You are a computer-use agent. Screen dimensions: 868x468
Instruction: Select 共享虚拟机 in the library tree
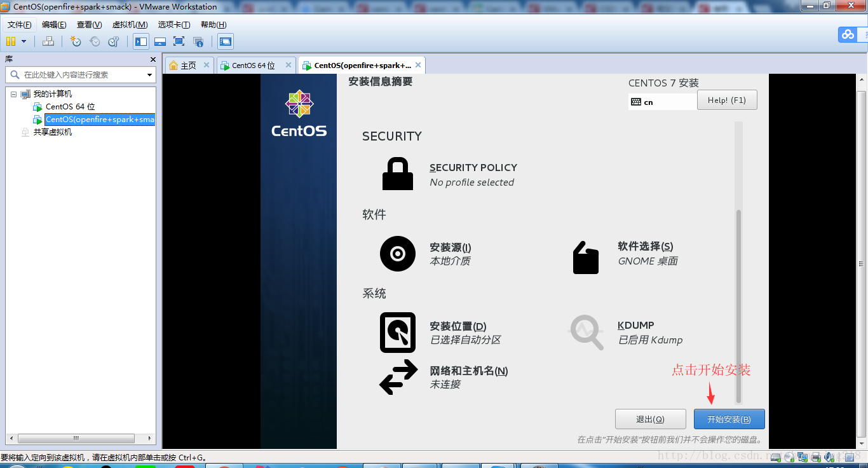(52, 132)
